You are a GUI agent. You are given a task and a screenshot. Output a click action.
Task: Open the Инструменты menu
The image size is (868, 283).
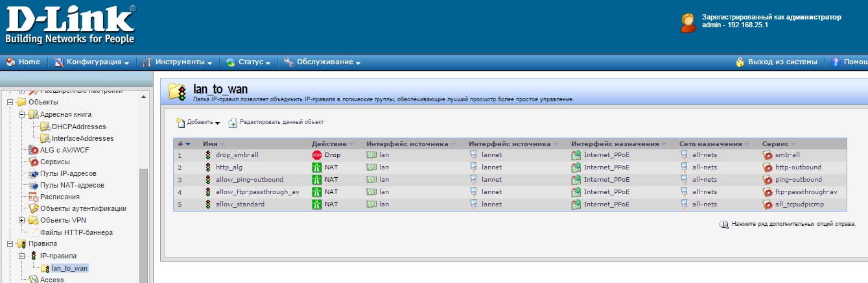point(178,62)
